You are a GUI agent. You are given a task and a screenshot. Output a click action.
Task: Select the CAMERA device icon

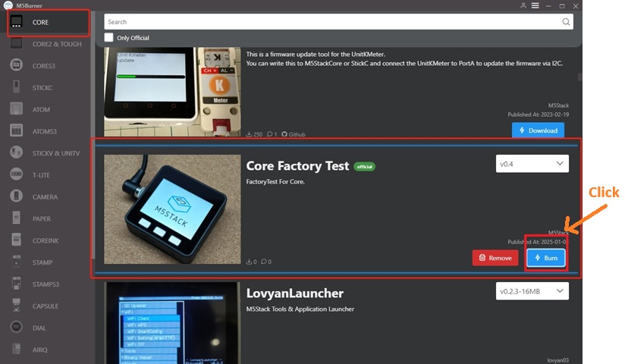click(16, 197)
